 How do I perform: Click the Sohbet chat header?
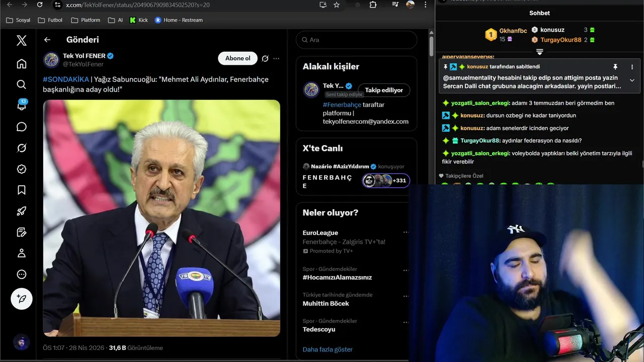pyautogui.click(x=539, y=13)
